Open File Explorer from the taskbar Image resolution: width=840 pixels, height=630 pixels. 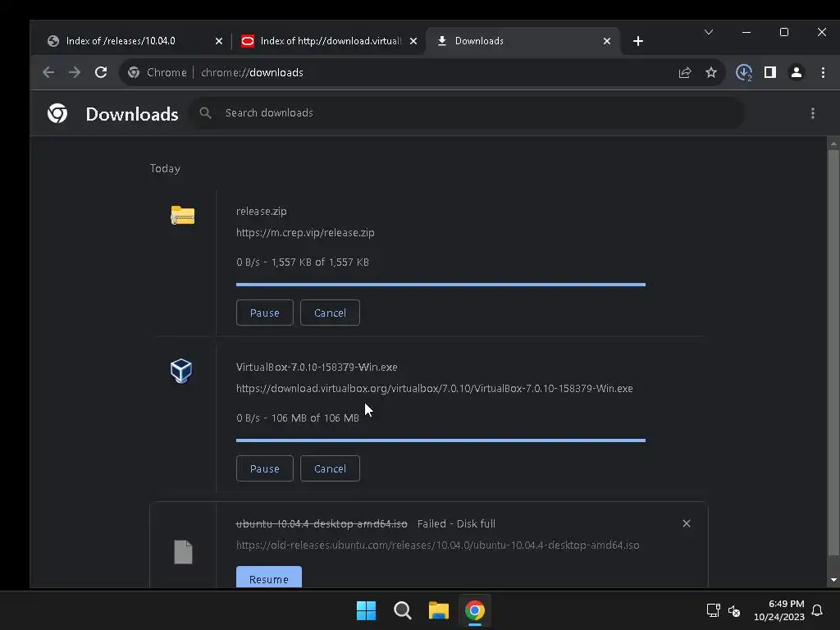(438, 610)
